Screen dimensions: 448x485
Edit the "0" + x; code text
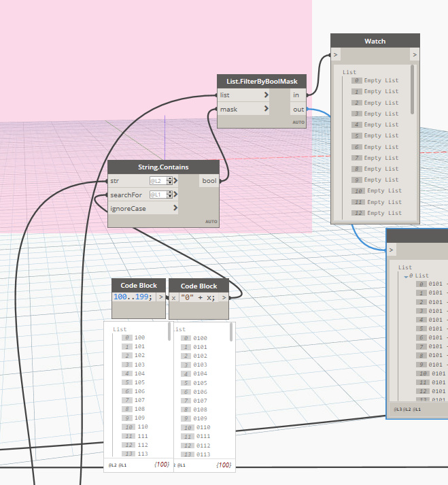click(198, 297)
